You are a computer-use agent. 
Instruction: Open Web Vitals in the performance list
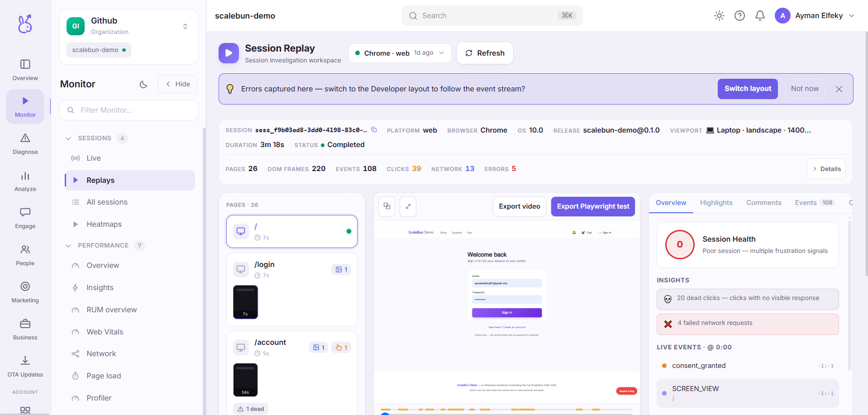point(130,332)
